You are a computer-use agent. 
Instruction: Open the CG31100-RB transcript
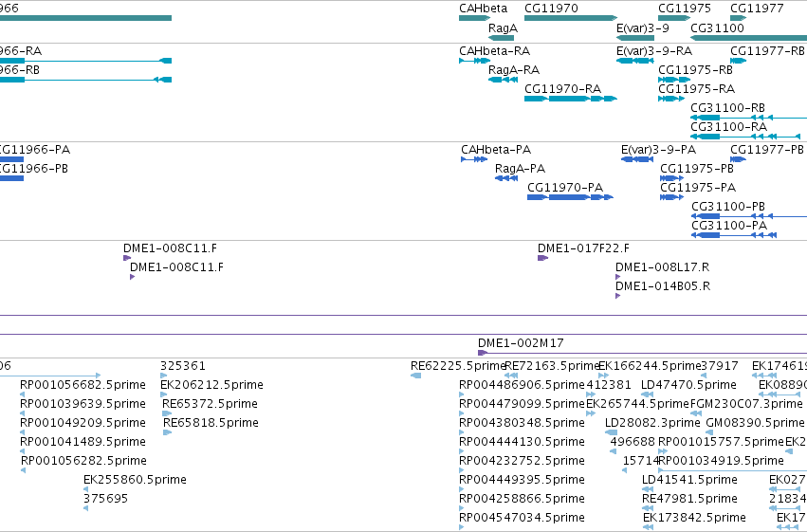point(748,118)
